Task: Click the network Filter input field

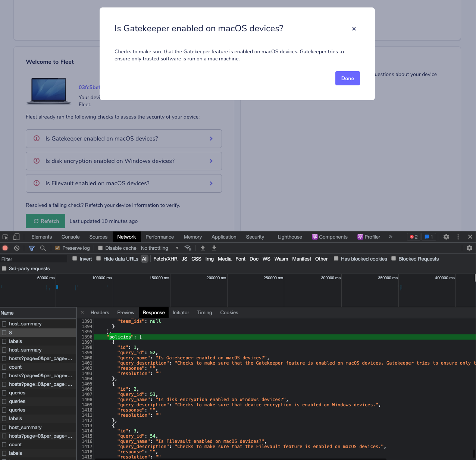Action: [x=34, y=258]
